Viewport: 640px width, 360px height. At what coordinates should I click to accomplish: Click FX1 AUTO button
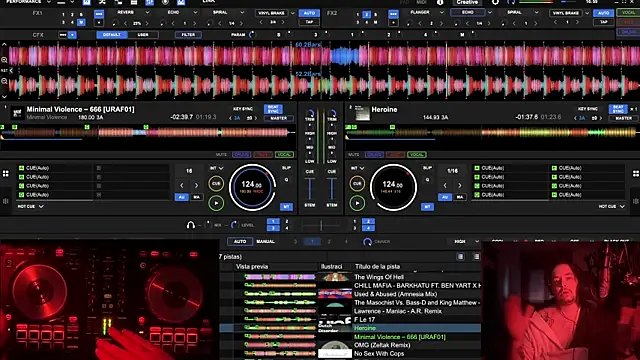click(309, 13)
